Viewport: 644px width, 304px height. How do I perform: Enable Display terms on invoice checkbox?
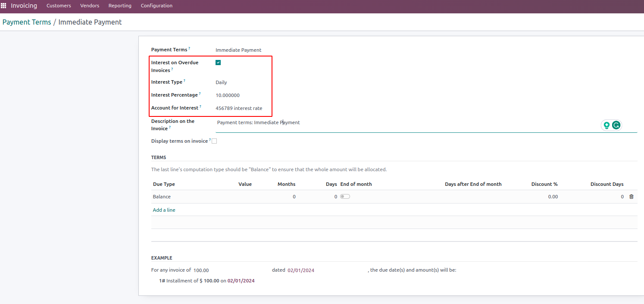pyautogui.click(x=214, y=141)
